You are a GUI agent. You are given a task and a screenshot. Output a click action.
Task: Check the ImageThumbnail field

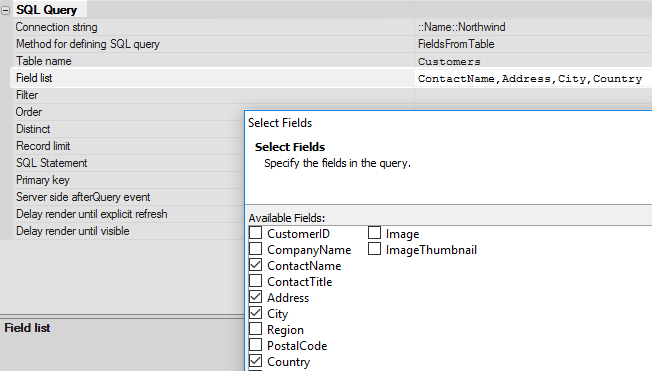coord(374,249)
